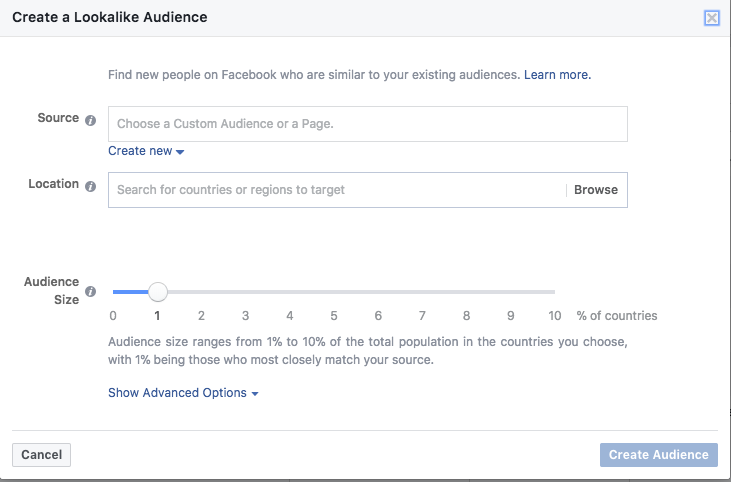Set audience size slider to 5
The width and height of the screenshot is (731, 482).
(x=334, y=292)
